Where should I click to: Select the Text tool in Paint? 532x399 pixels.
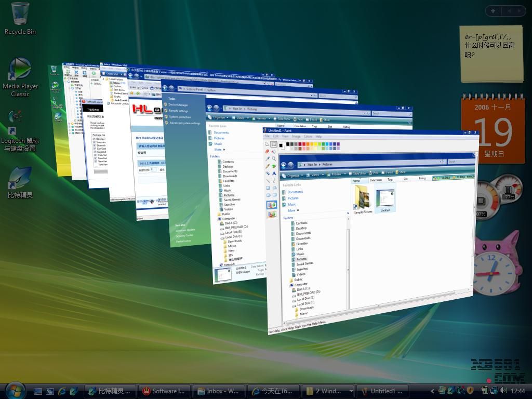tap(274, 174)
